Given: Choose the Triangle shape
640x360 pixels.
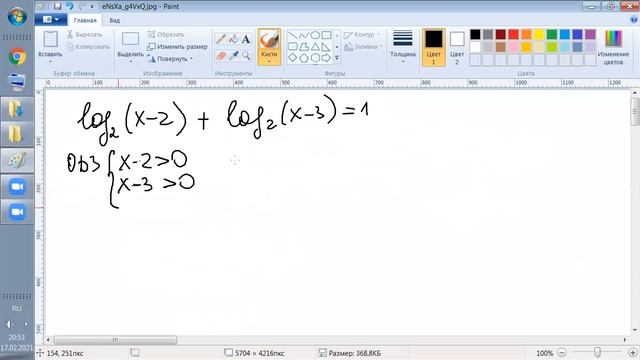Looking at the screenshot, I should pos(315,47).
